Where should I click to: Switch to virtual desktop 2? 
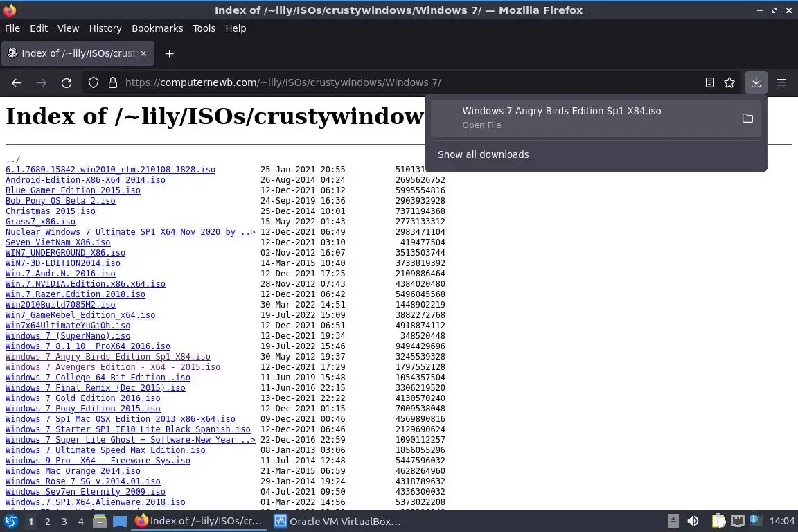[x=47, y=522]
